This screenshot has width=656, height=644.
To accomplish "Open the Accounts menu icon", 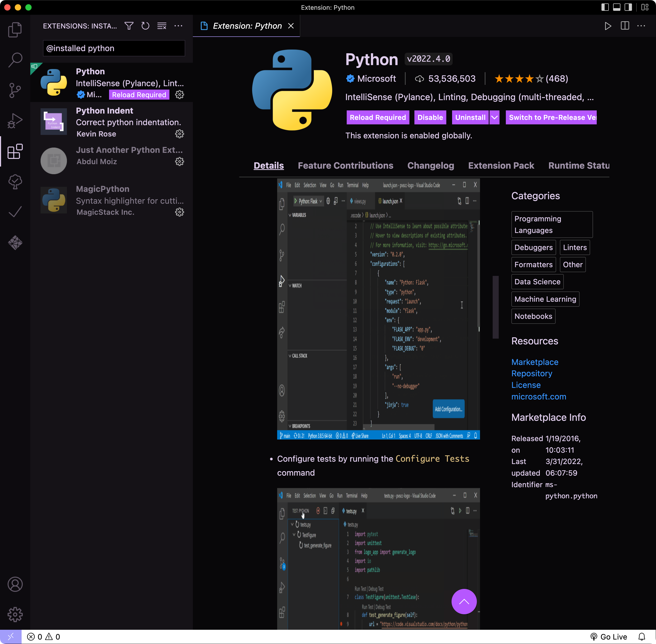I will 15,584.
